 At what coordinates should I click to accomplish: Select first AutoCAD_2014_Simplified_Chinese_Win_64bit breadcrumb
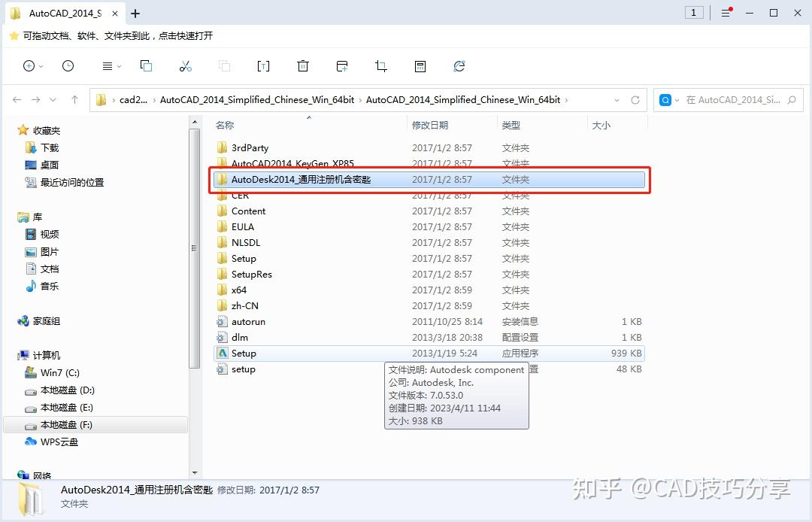coord(257,99)
